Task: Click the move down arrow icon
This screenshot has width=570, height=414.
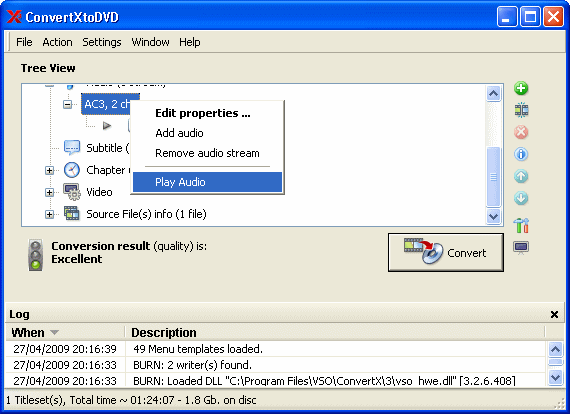Action: (x=521, y=198)
